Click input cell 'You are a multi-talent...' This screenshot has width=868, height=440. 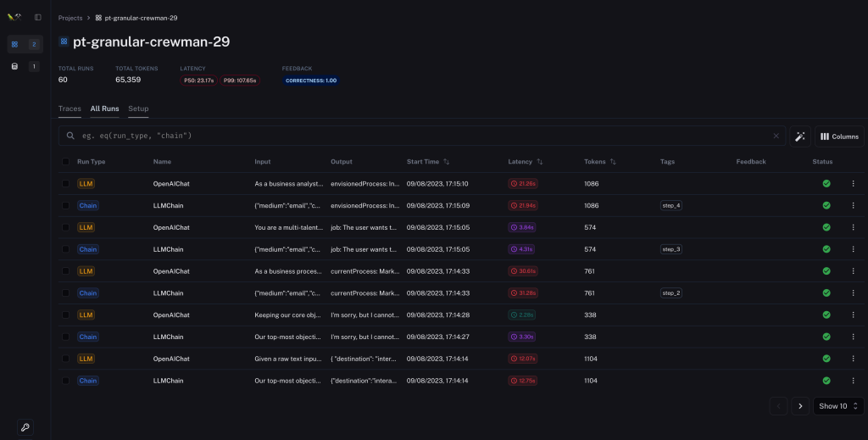click(x=289, y=227)
